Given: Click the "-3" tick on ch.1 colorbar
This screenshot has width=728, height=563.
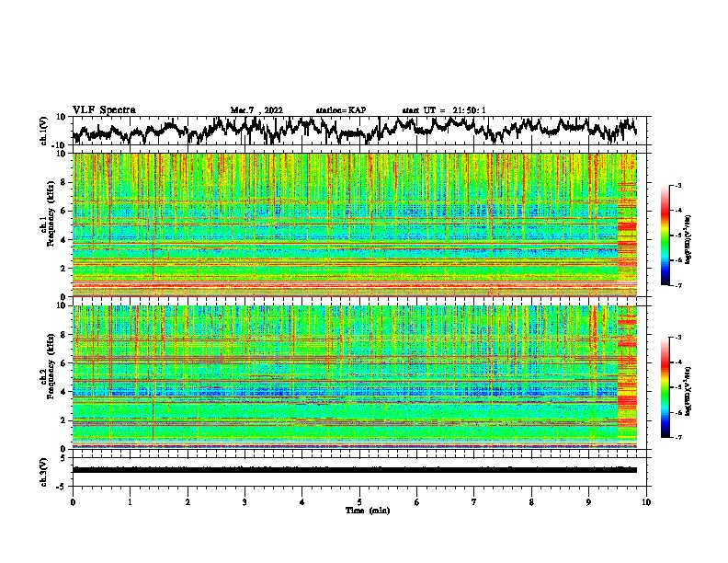Looking at the screenshot, I should (677, 186).
